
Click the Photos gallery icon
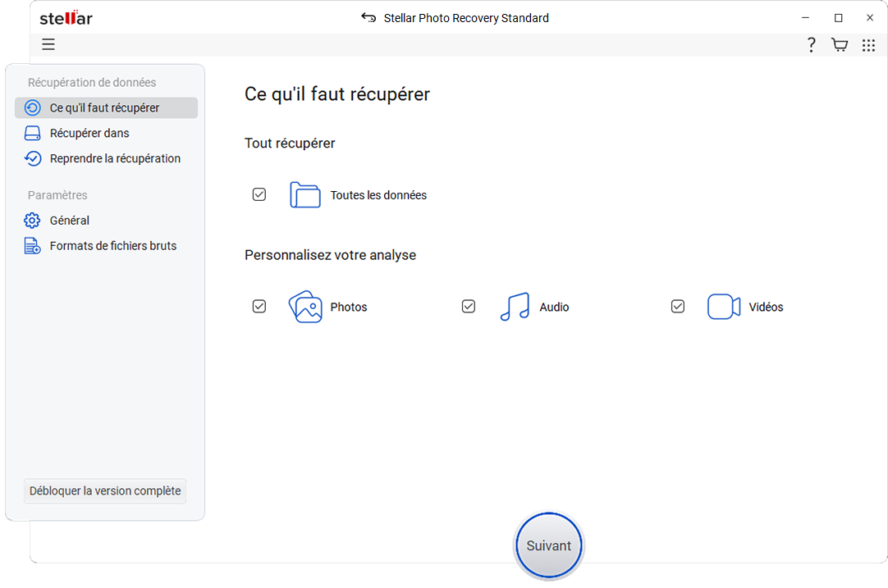305,307
